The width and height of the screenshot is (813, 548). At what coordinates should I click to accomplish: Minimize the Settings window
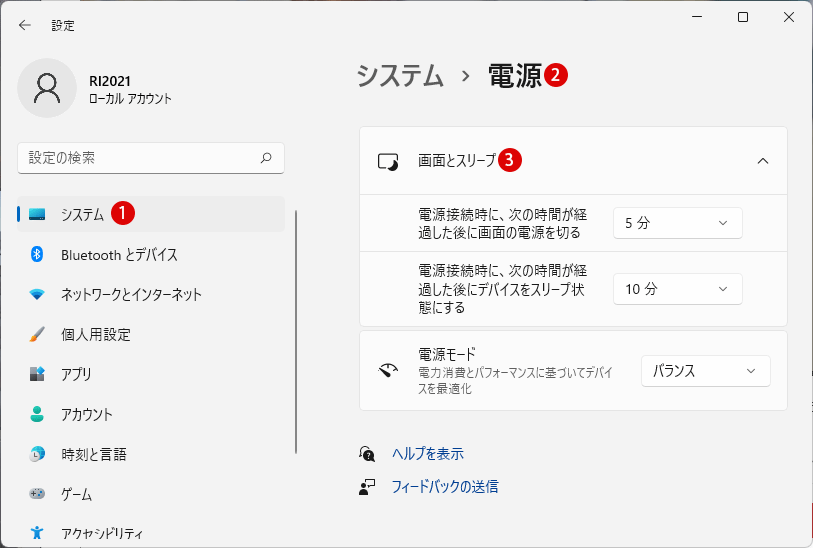click(x=697, y=17)
